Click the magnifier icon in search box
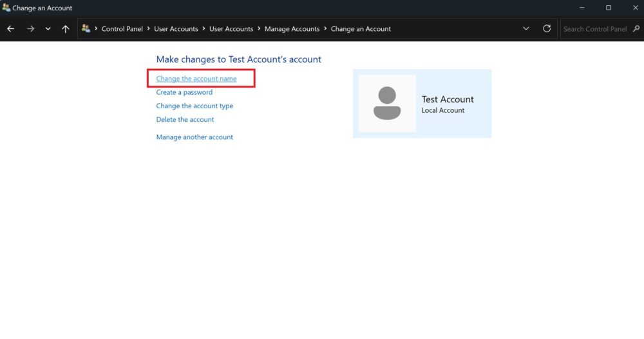This screenshot has width=644, height=339. point(636,29)
